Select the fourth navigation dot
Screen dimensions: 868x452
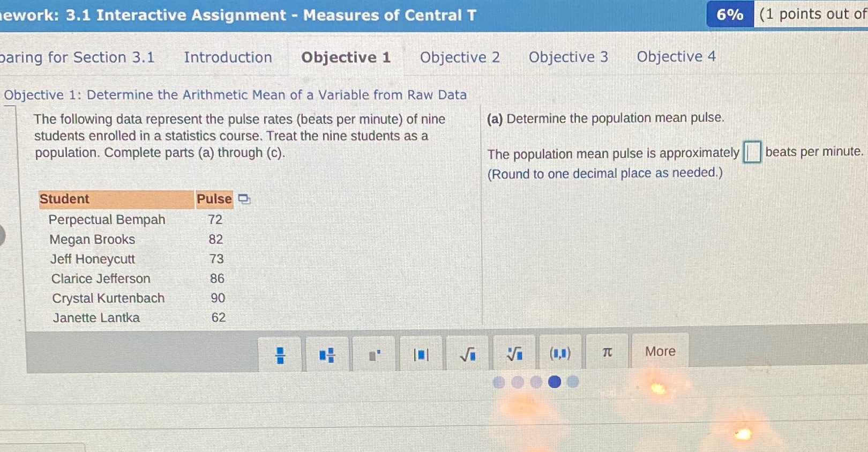click(555, 382)
